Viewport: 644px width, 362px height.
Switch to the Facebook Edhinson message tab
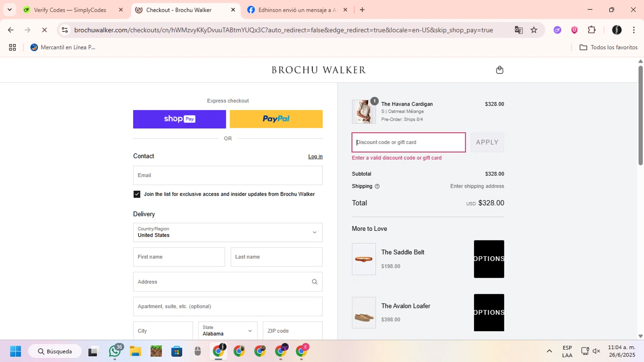pos(297,10)
